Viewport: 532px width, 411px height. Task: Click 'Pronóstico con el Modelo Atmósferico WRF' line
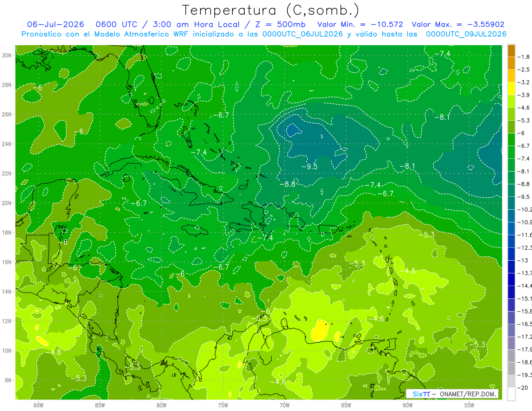click(x=106, y=34)
